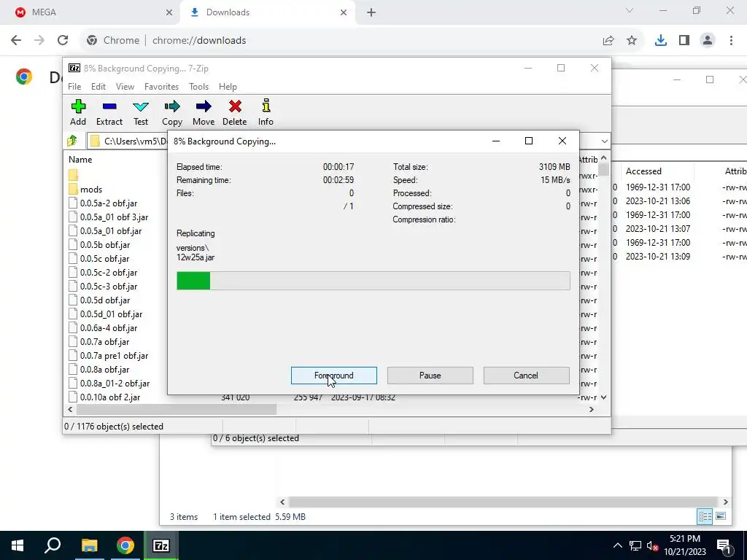
Task: Click the Add toolbar icon in 7-Zip
Action: [78, 112]
